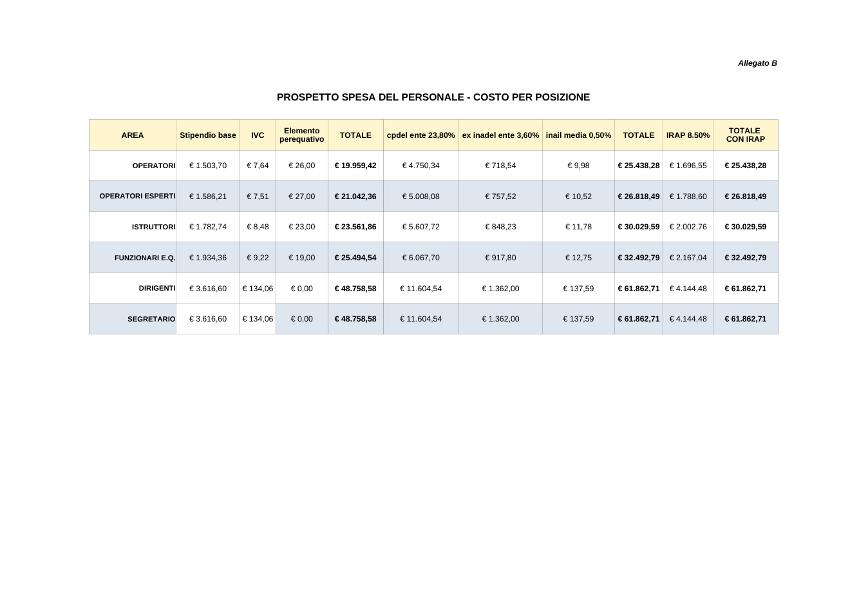The image size is (868, 614).
Task: Select the 'SEGRETARIO' row label
Action: point(151,319)
